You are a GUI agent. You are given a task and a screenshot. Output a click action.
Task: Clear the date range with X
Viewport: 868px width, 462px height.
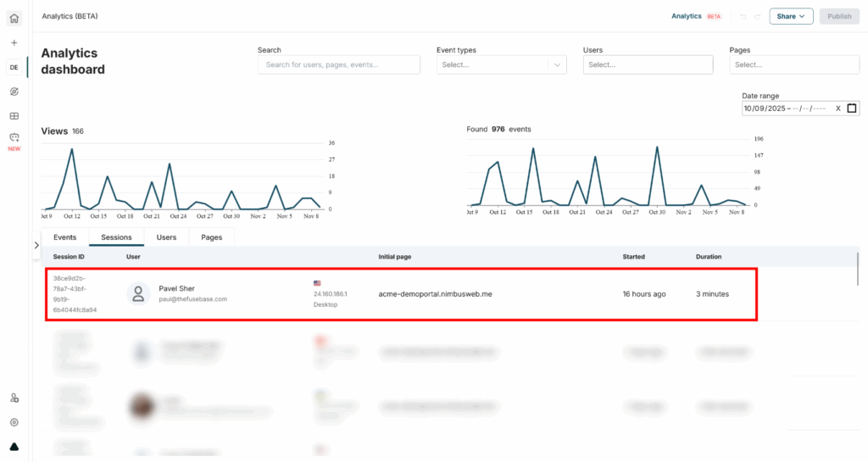coord(837,109)
